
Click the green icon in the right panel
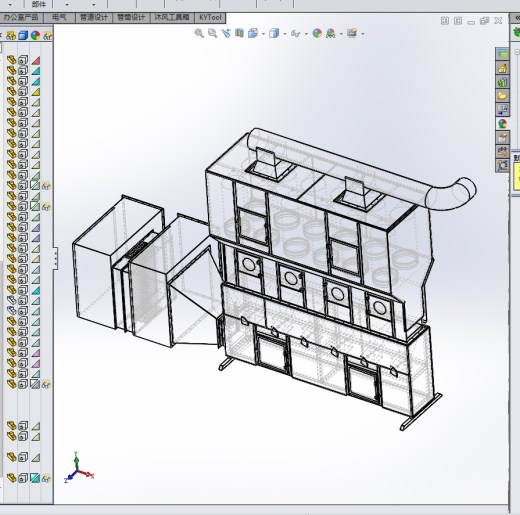click(517, 32)
